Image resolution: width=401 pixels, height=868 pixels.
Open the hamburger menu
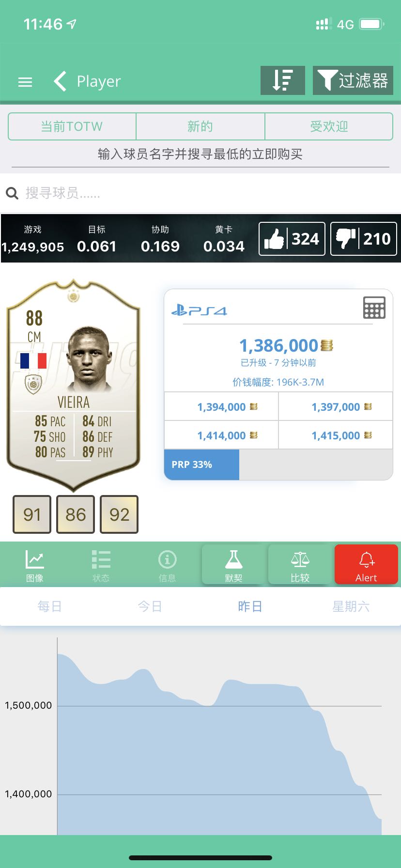(25, 82)
